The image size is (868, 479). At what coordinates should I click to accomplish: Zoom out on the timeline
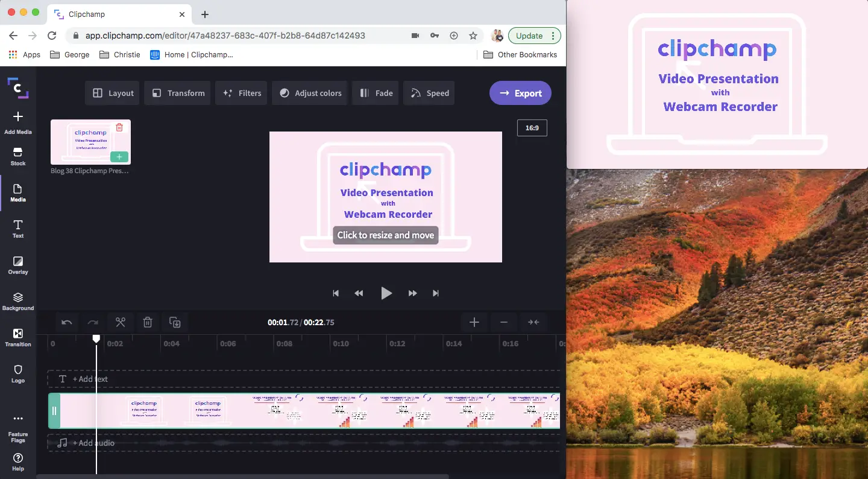[x=504, y=322]
